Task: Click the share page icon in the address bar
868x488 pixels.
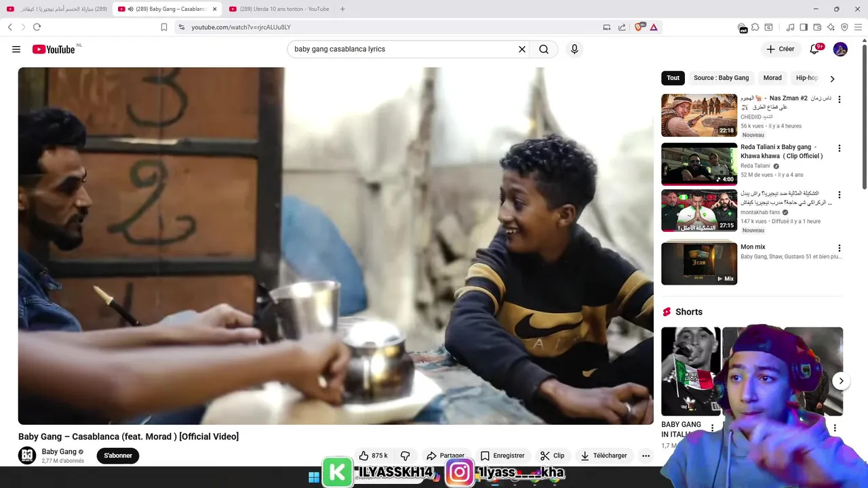Action: point(622,27)
